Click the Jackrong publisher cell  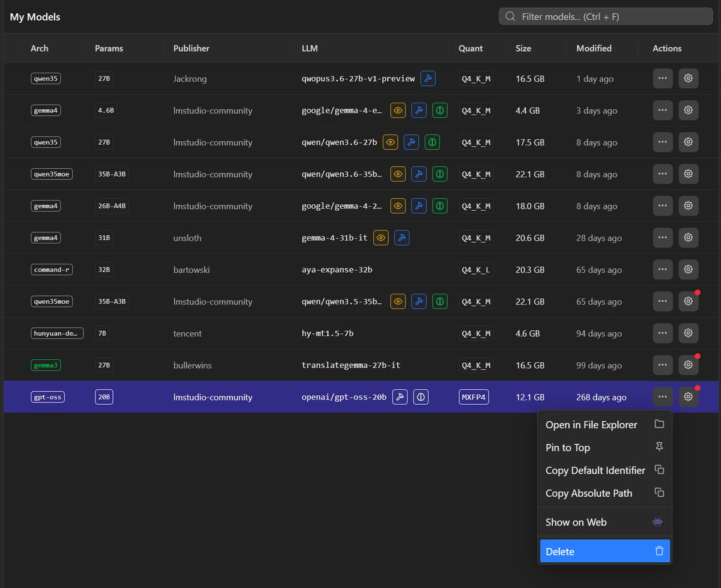click(191, 79)
